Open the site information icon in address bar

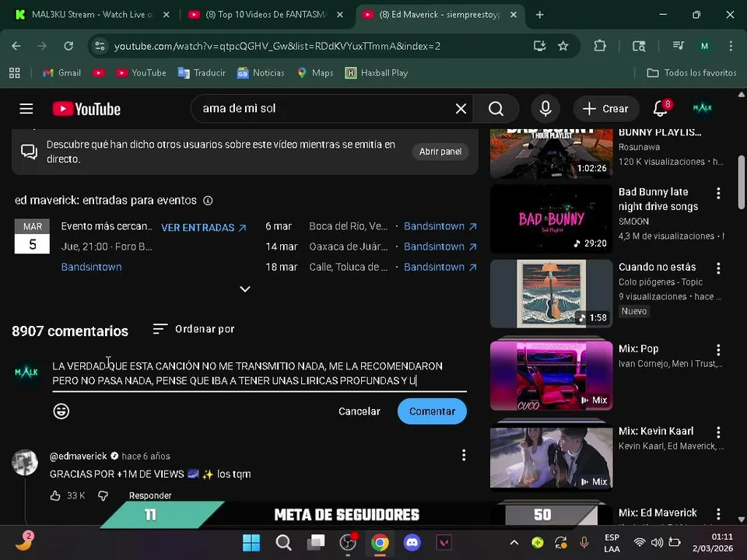[x=100, y=46]
